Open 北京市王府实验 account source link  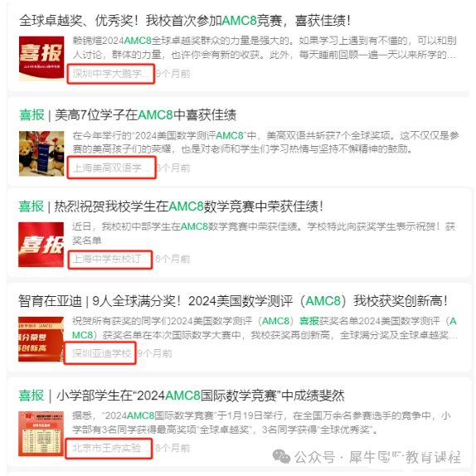[x=110, y=448]
